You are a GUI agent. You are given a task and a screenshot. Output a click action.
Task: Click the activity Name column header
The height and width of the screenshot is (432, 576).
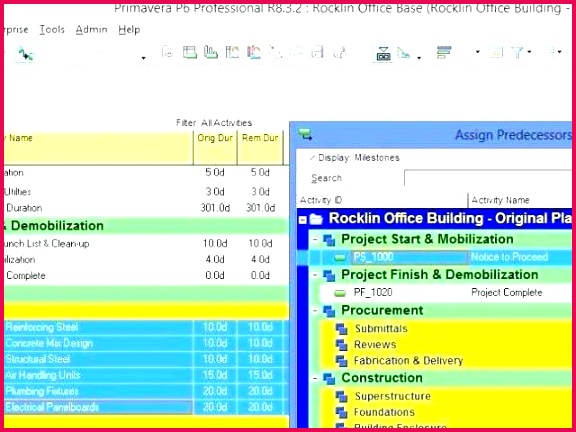click(98, 148)
